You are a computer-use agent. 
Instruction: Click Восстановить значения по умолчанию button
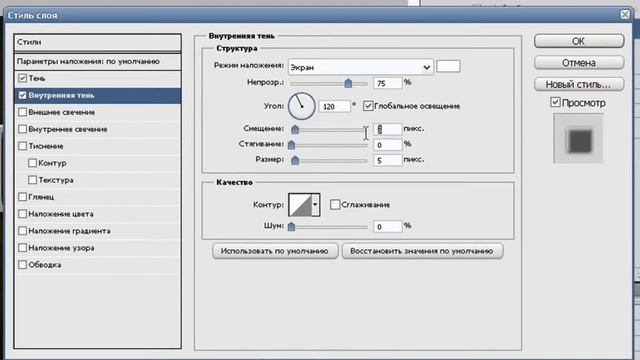[422, 251]
